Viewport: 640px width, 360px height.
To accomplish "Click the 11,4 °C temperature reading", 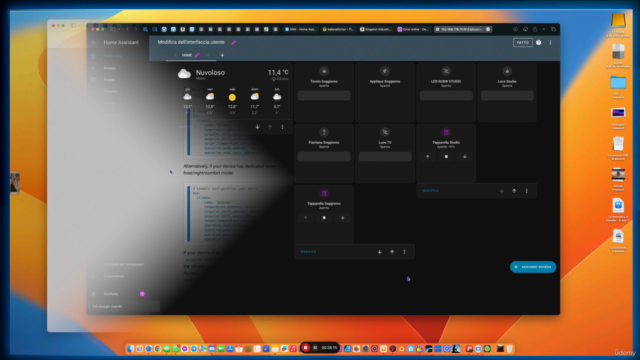I will coord(278,72).
